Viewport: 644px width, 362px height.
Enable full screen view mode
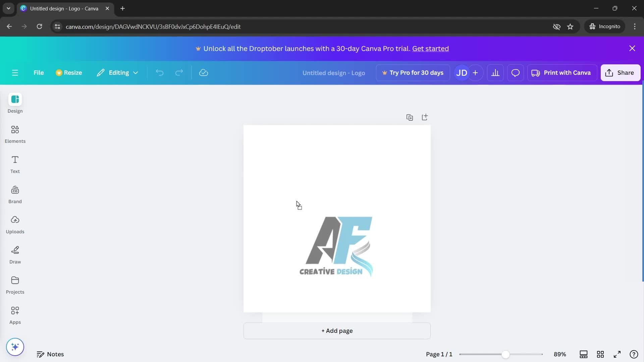click(x=617, y=354)
